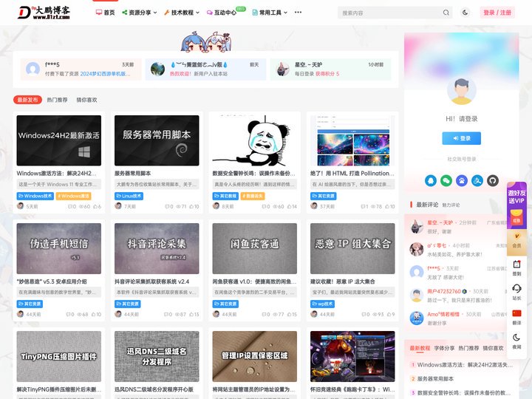Select the 字体分享 sidebar tab
532x399 pixels.
click(x=444, y=348)
